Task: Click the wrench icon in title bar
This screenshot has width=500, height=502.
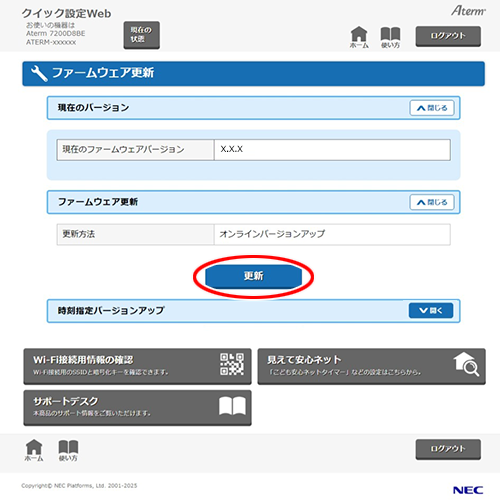Action: [x=39, y=73]
